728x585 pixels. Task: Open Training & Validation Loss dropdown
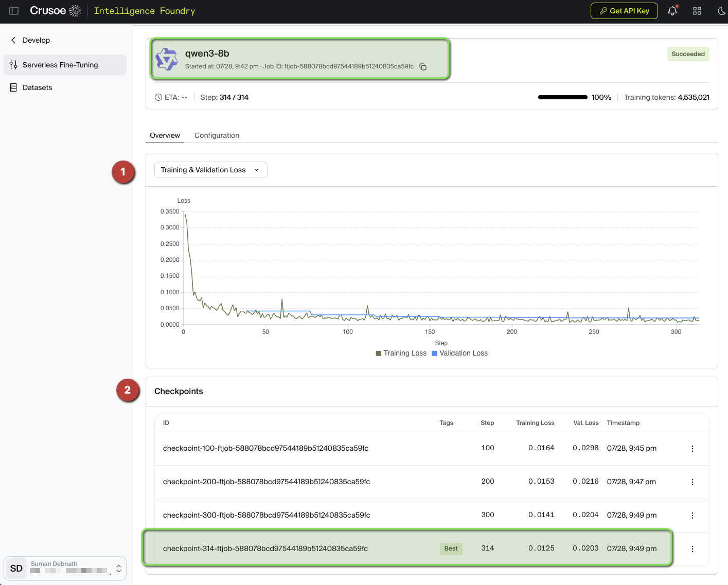(x=210, y=170)
